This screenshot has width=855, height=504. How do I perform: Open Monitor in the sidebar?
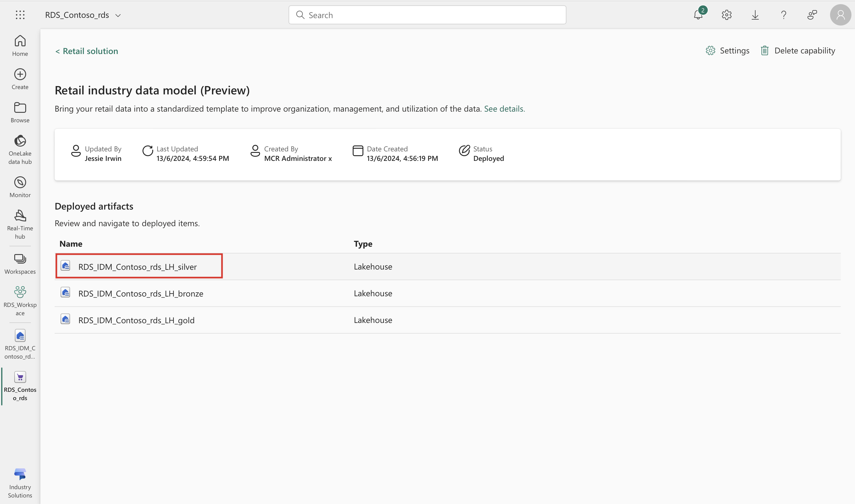(x=20, y=187)
